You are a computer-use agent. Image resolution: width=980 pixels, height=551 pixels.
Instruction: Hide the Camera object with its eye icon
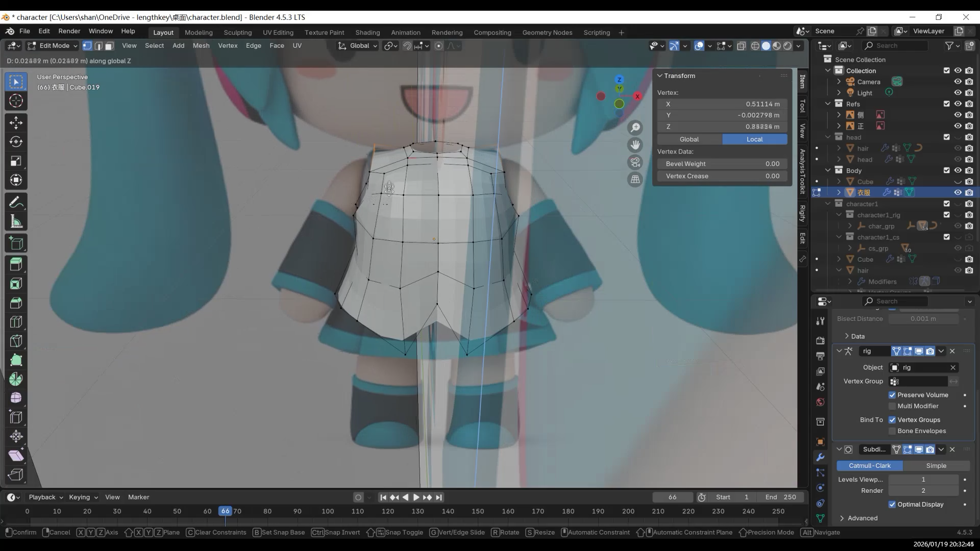pos(958,82)
